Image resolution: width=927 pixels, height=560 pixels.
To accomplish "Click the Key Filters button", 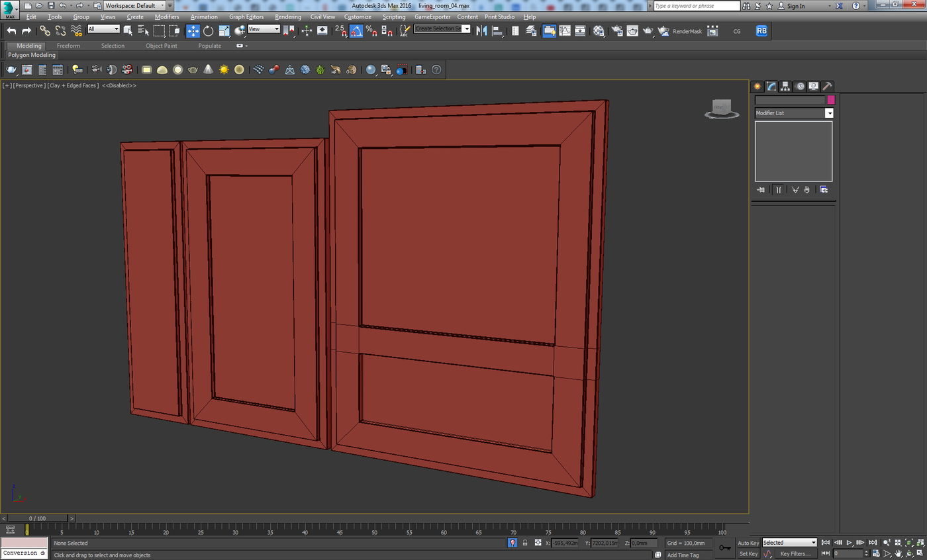I will tap(795, 554).
